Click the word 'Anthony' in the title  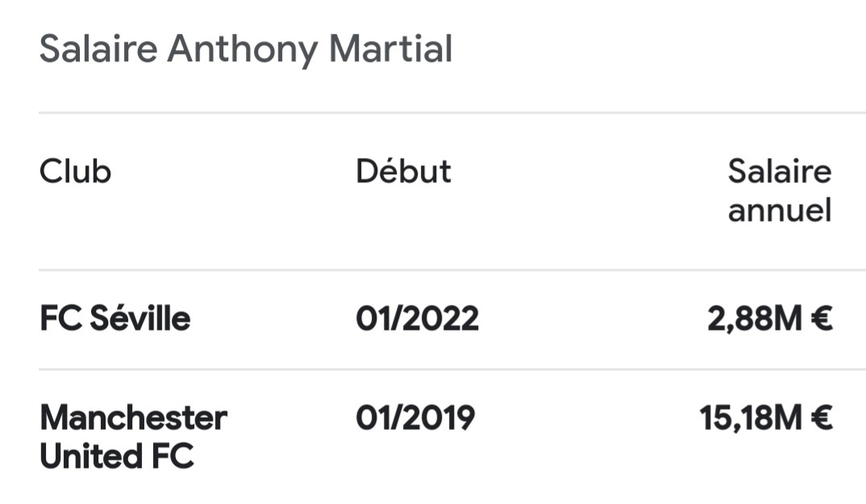click(243, 50)
